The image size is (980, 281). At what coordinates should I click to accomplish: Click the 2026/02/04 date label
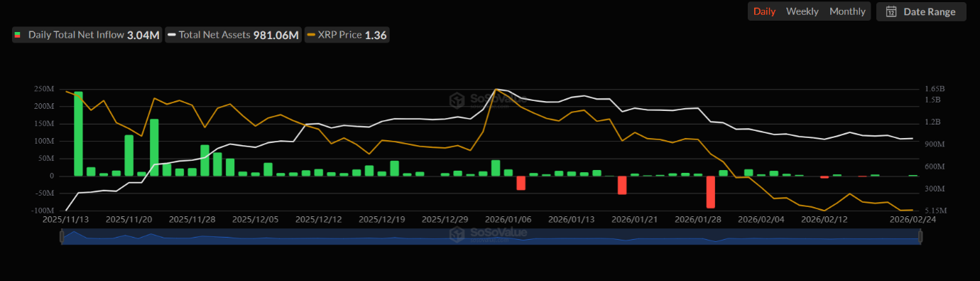pyautogui.click(x=762, y=219)
